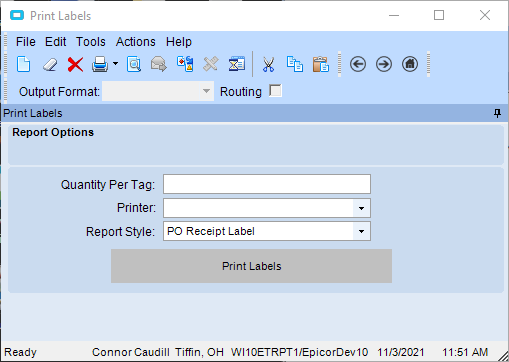Toggle the Routing checkbox
Viewport: 509px width, 362px height.
pos(275,91)
